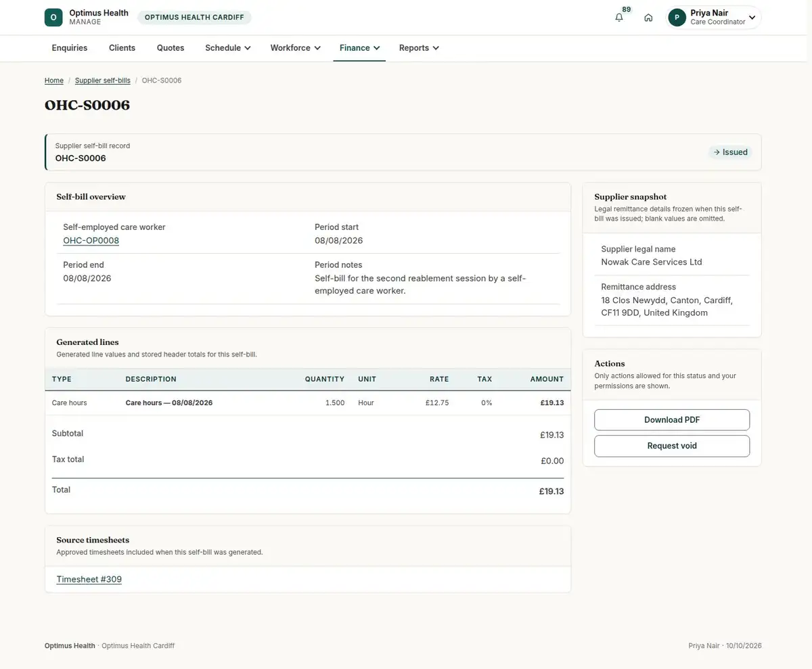The width and height of the screenshot is (812, 669).
Task: Open the notifications bell
Action: [x=619, y=18]
